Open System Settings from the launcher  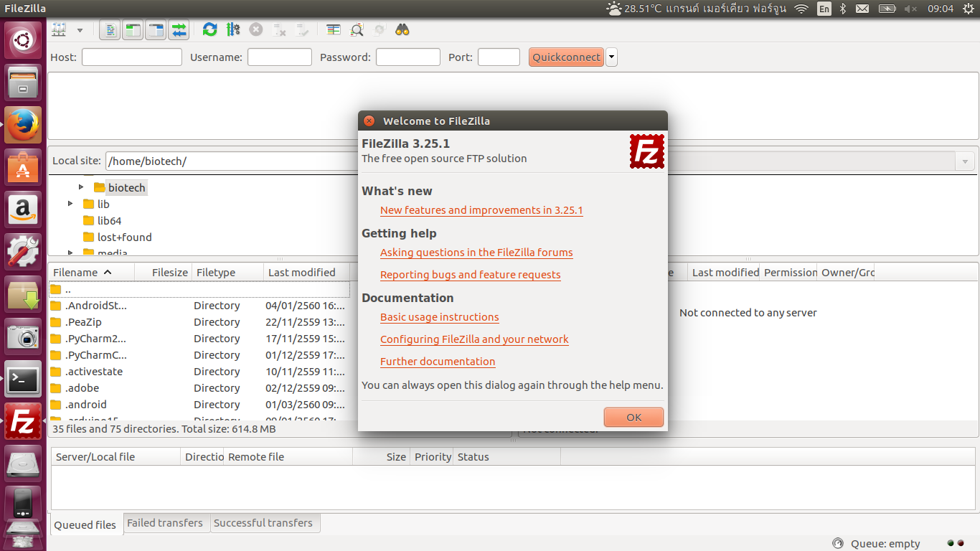[x=23, y=252]
